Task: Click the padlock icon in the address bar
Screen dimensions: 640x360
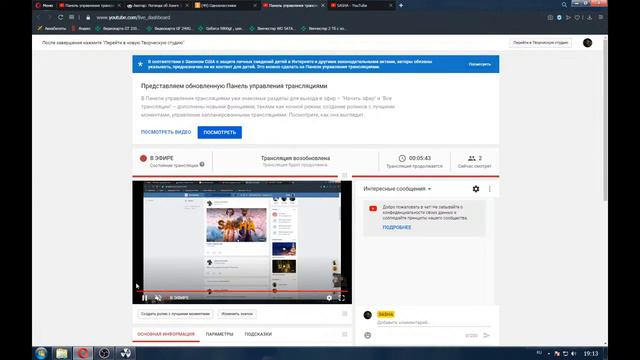Action: (88, 18)
